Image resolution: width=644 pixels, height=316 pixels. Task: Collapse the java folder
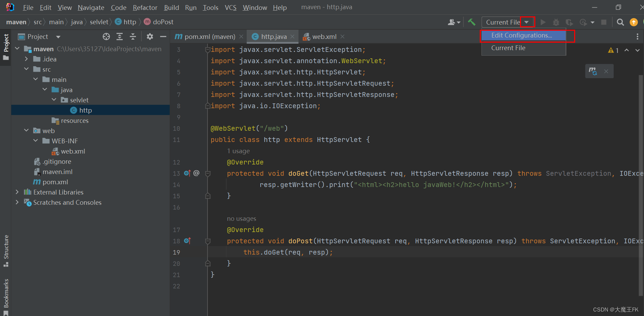tap(45, 89)
